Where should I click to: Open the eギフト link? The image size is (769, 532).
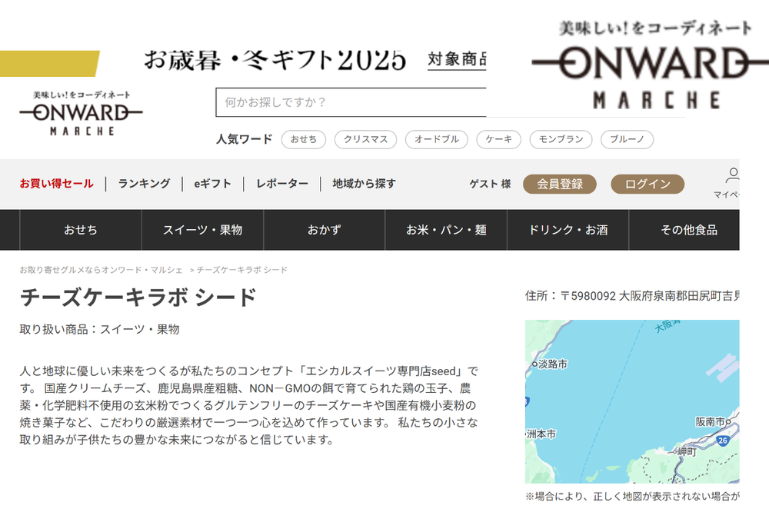pos(212,184)
